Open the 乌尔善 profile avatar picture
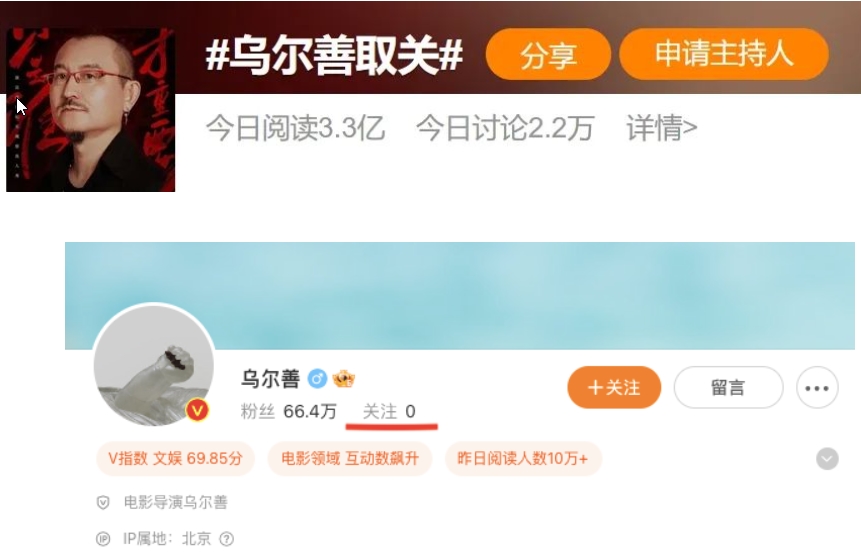This screenshot has height=559, width=861. pyautogui.click(x=154, y=365)
